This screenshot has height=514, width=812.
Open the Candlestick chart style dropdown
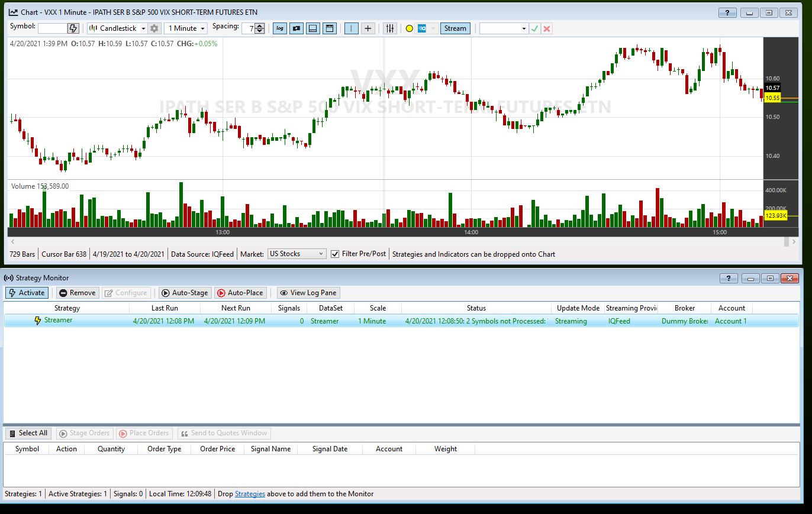[x=117, y=28]
